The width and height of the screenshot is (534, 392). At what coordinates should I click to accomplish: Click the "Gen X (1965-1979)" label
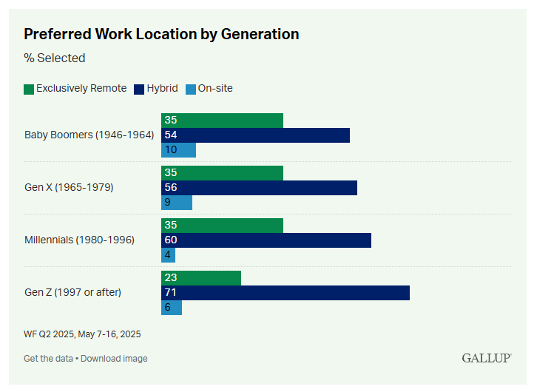(x=69, y=187)
